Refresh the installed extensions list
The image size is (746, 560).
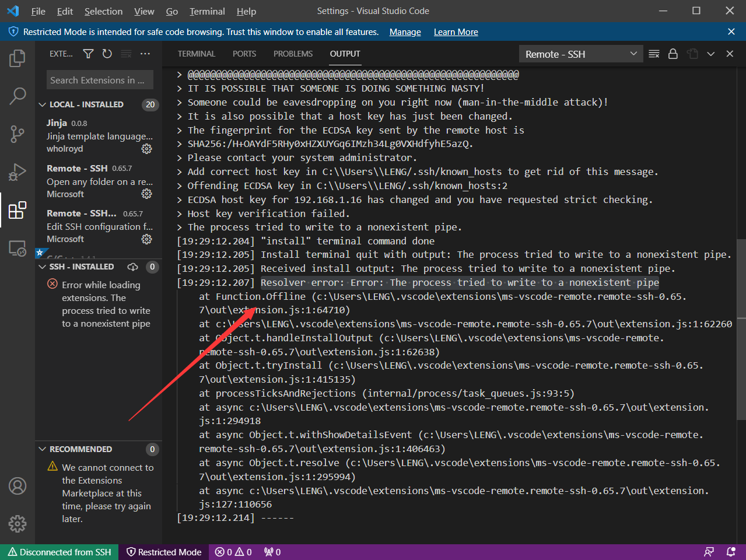click(x=107, y=53)
